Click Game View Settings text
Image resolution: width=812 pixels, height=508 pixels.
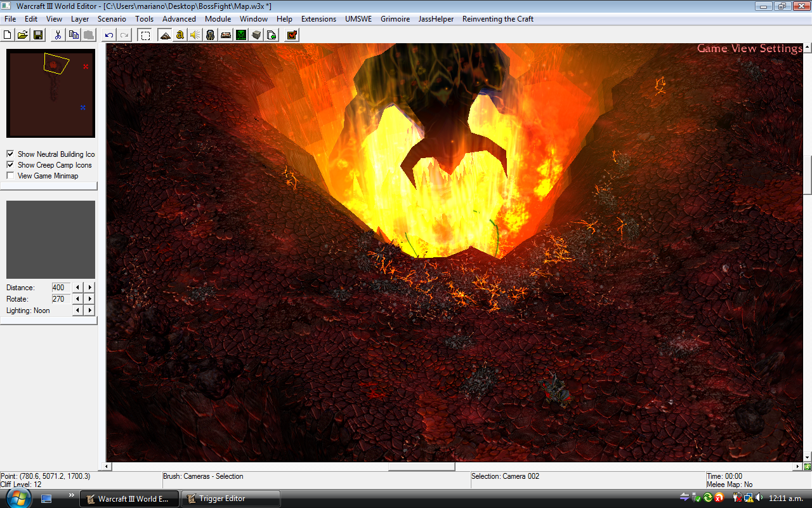click(x=749, y=48)
